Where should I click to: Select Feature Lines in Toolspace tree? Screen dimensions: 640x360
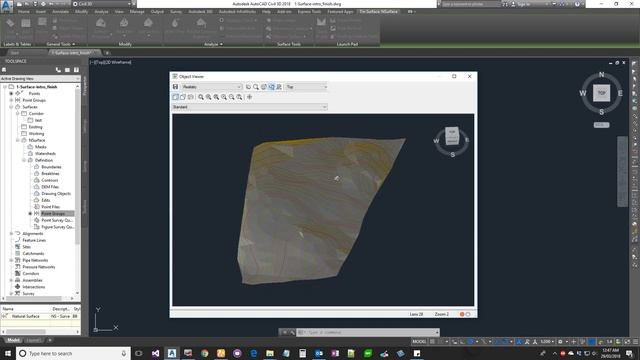(x=34, y=240)
